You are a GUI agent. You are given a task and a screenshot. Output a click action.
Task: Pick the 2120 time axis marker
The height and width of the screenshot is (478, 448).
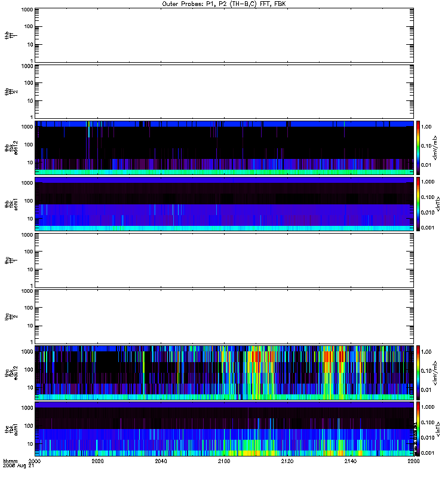coord(287,462)
